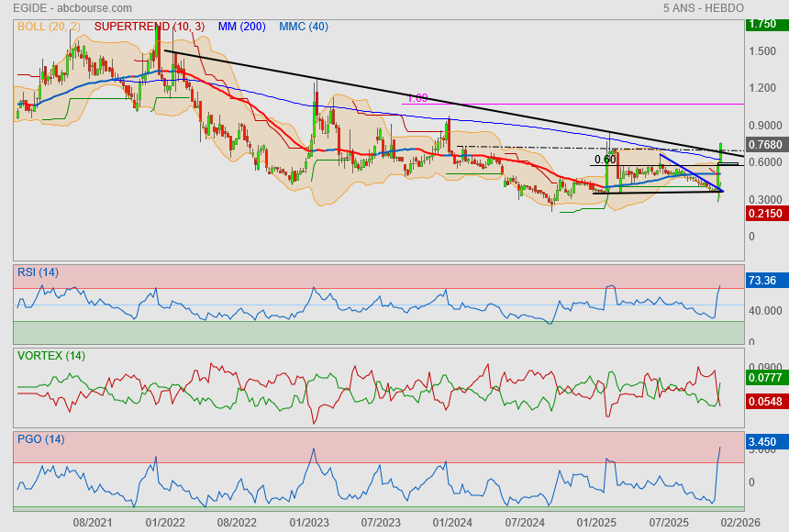Select the VORTEX (14) panel label

coord(50,356)
